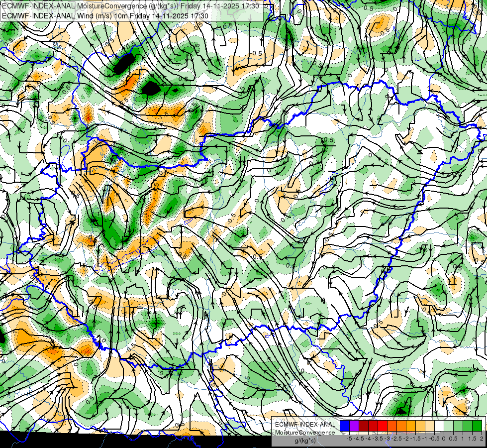Click the Wind 10m title line
Screen dimensions: 487x448
[x=105, y=16]
